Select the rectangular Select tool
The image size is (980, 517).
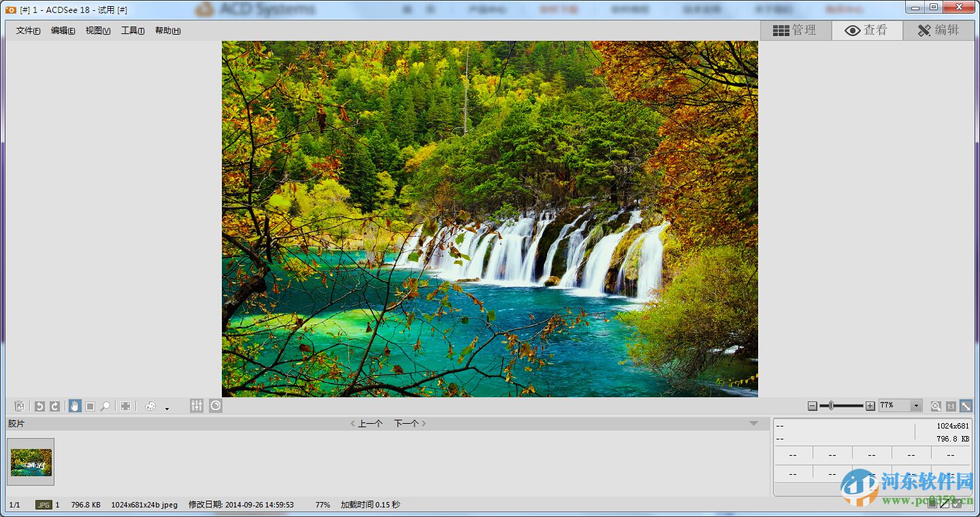[90, 406]
